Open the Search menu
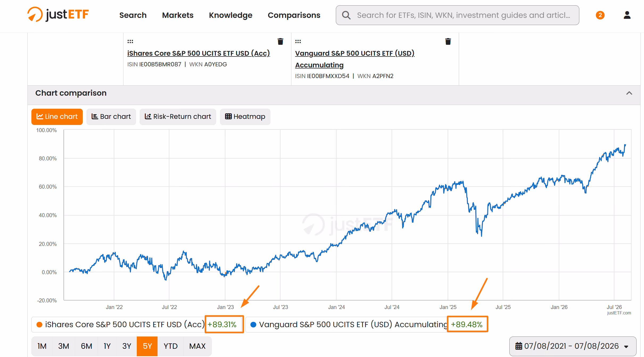 133,15
